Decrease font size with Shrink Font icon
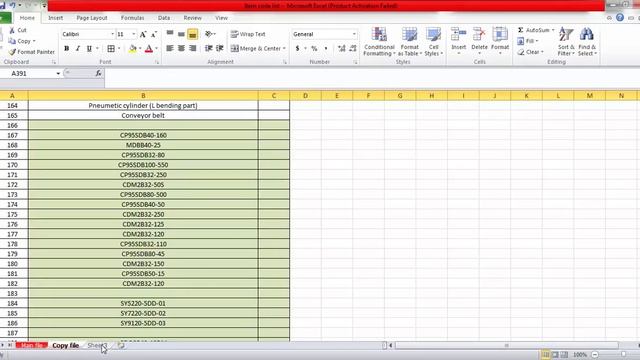Screen dimensions: 640x360 (154, 34)
